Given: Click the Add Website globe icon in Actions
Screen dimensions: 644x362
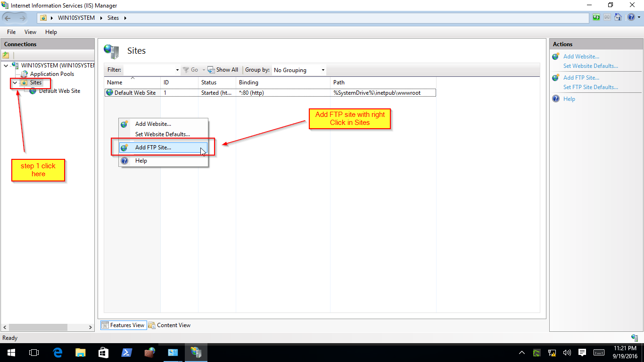Looking at the screenshot, I should [x=556, y=56].
